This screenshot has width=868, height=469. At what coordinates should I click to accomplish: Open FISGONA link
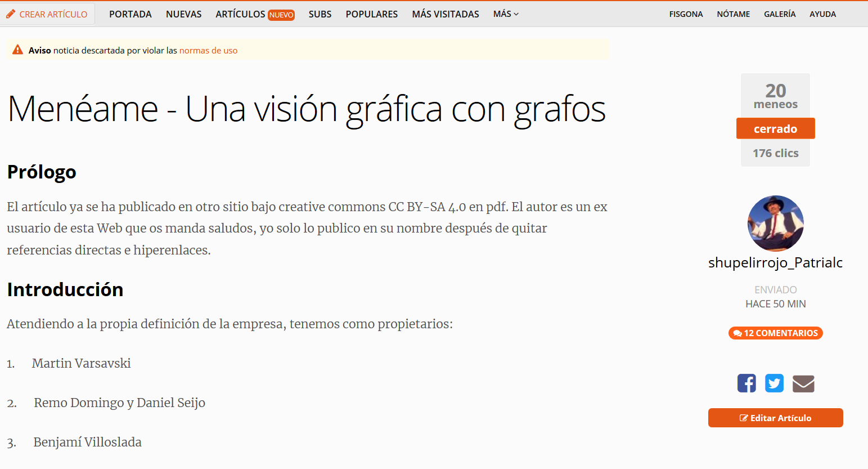click(x=686, y=14)
